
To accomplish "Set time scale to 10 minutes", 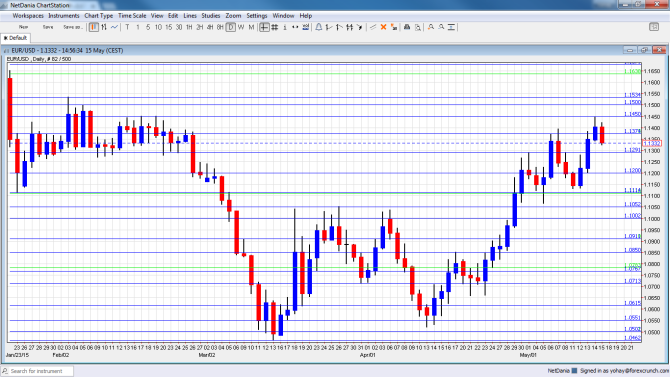I will pyautogui.click(x=158, y=27).
